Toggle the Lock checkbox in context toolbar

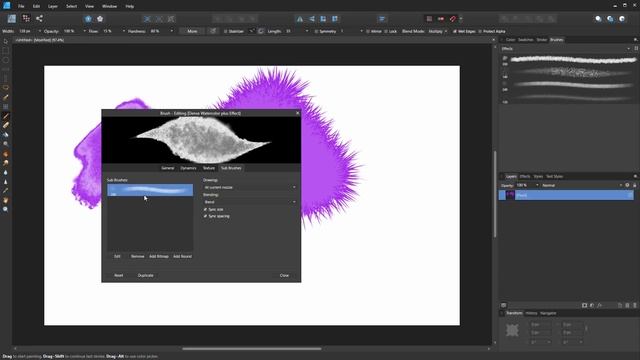click(386, 31)
